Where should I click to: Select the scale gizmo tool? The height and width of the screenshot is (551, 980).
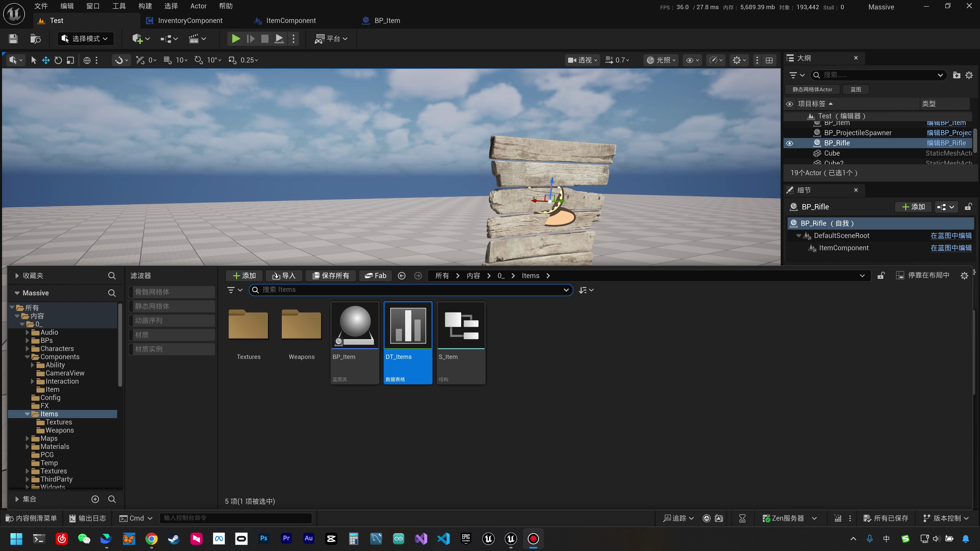click(x=70, y=60)
